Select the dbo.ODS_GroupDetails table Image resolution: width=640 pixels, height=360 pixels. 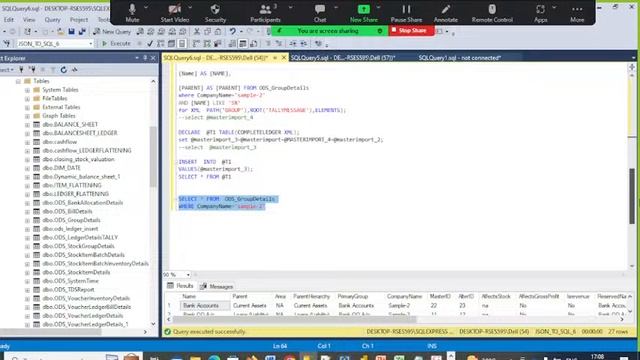[71, 220]
